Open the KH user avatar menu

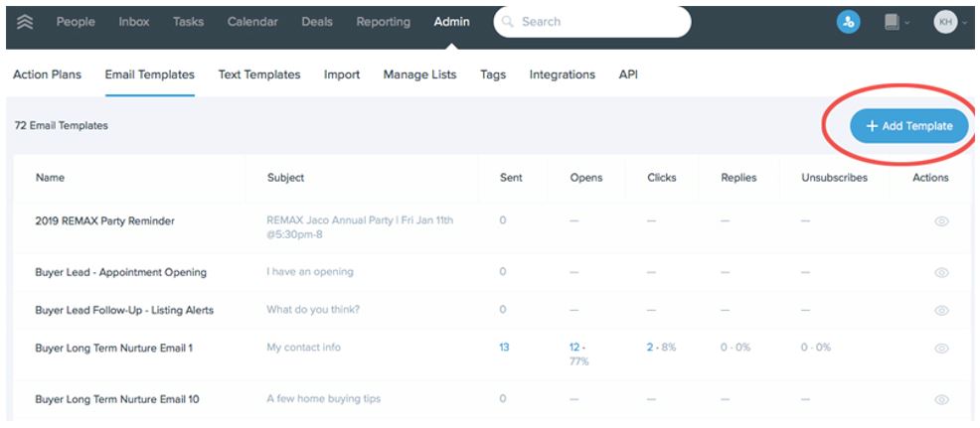[x=945, y=22]
